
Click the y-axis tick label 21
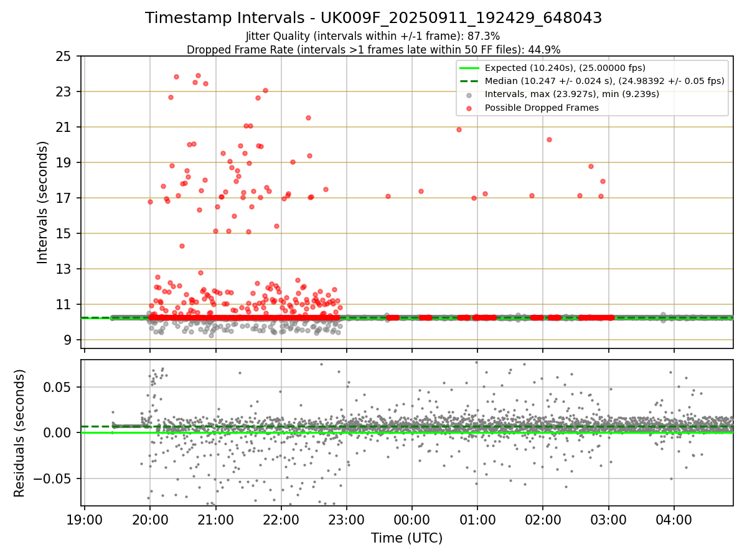[x=63, y=128]
